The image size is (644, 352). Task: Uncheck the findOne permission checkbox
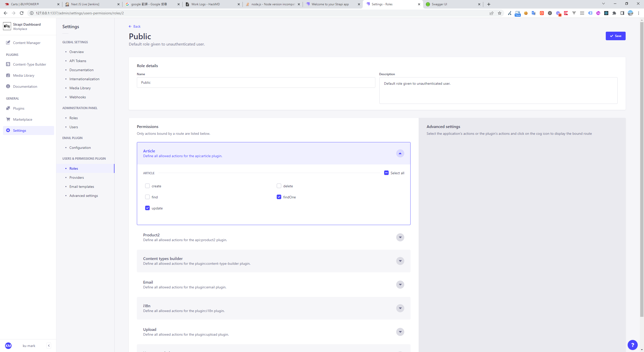click(x=279, y=197)
